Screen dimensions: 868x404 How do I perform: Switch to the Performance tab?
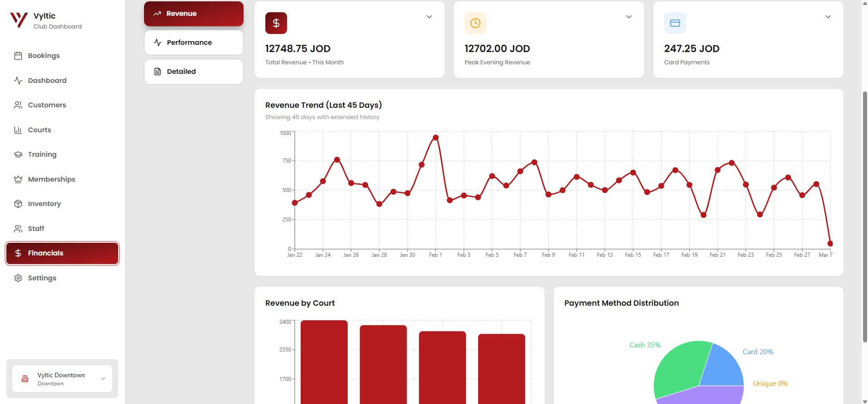[194, 43]
